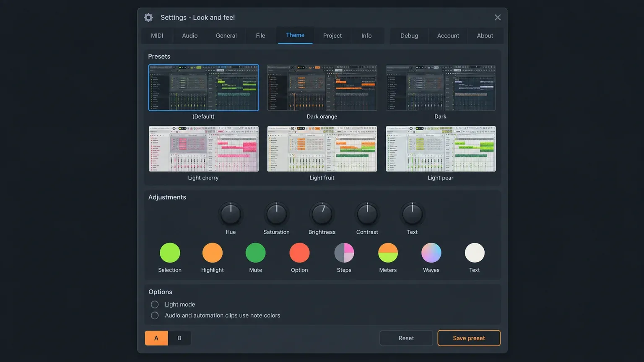Switch to the Info tab
Image resolution: width=644 pixels, height=362 pixels.
(366, 36)
